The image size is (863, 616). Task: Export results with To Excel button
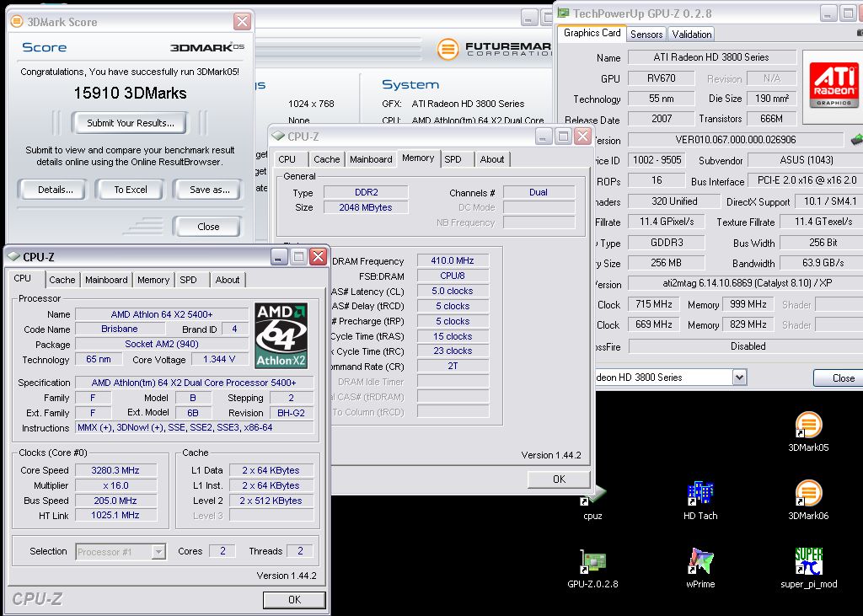131,190
